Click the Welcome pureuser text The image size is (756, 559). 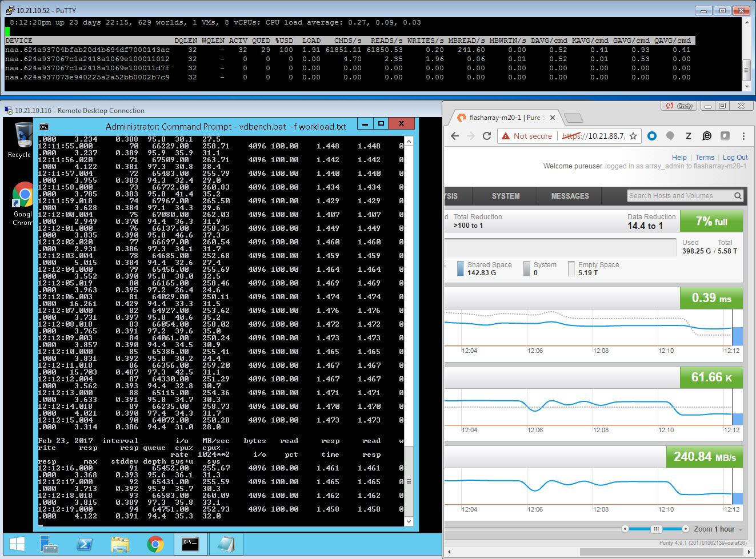(573, 166)
